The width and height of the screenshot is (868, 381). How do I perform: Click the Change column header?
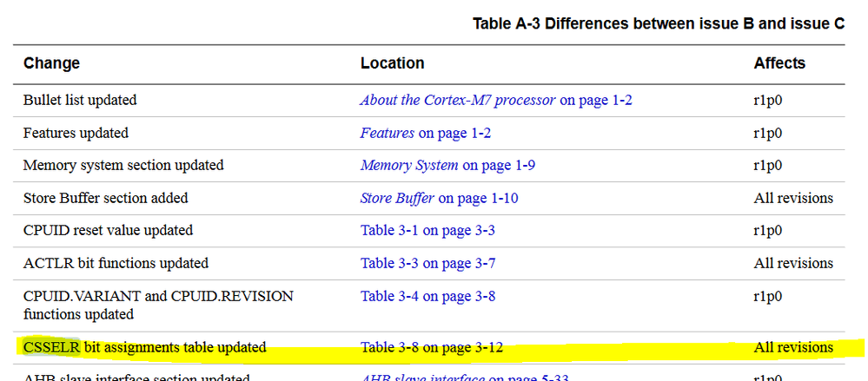[x=51, y=63]
